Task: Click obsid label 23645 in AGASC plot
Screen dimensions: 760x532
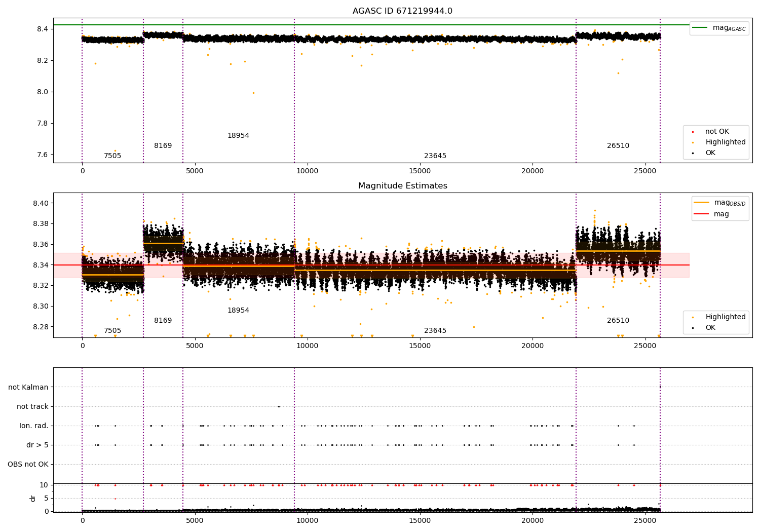Action: pos(435,156)
